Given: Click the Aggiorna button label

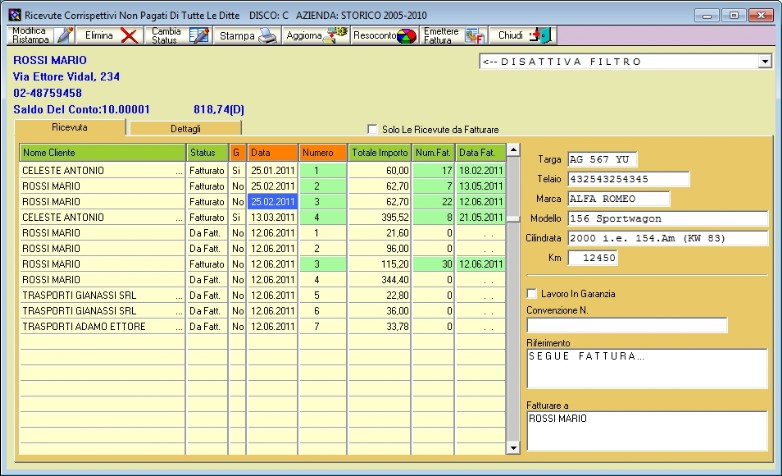Looking at the screenshot, I should (x=304, y=36).
